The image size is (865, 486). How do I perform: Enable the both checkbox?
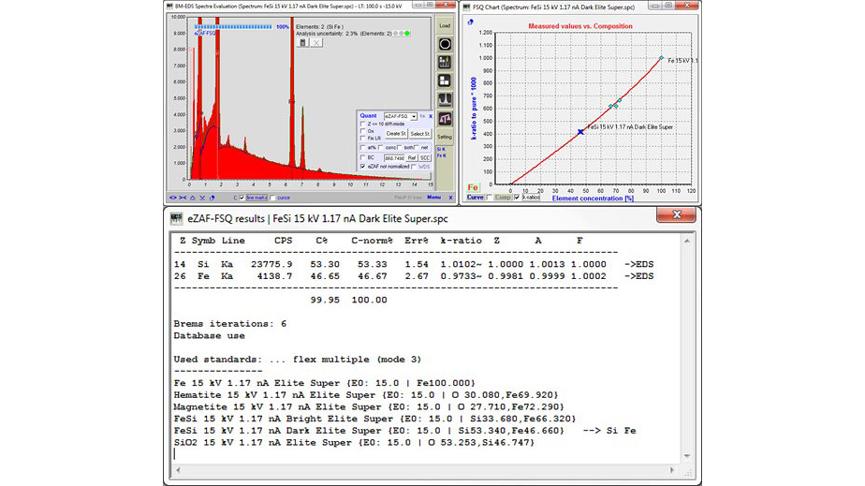pos(400,148)
